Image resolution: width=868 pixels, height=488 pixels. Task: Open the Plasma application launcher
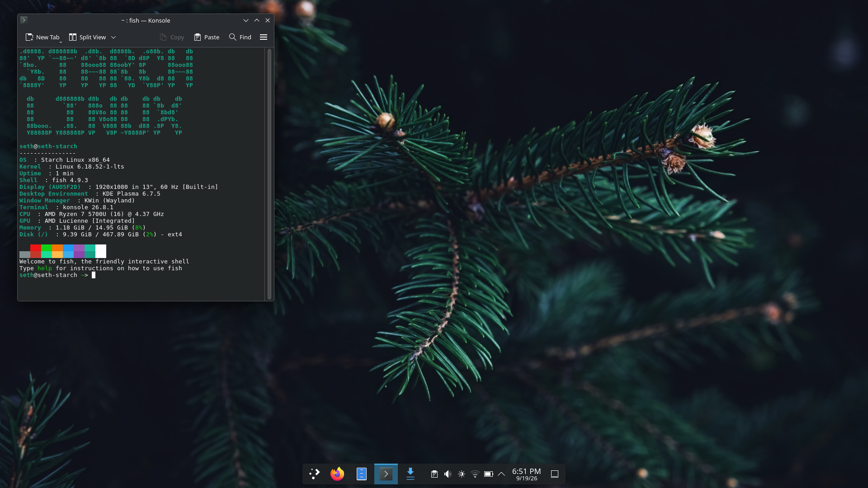315,474
